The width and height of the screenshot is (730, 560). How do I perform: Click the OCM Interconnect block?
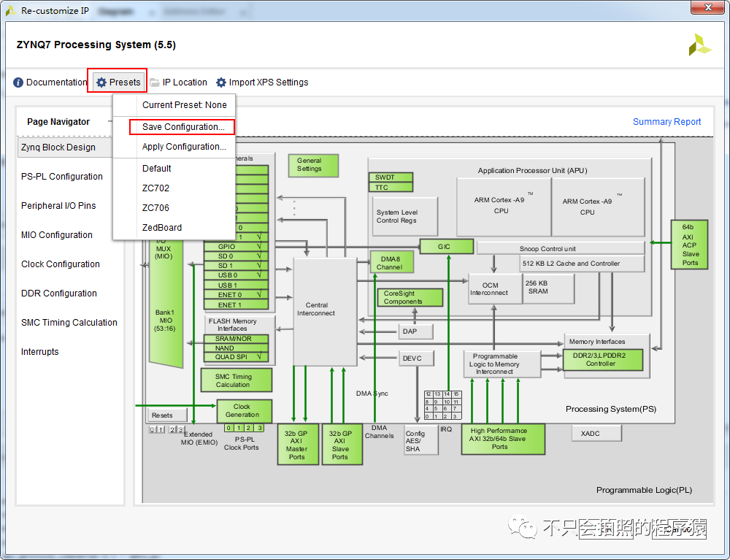(495, 289)
